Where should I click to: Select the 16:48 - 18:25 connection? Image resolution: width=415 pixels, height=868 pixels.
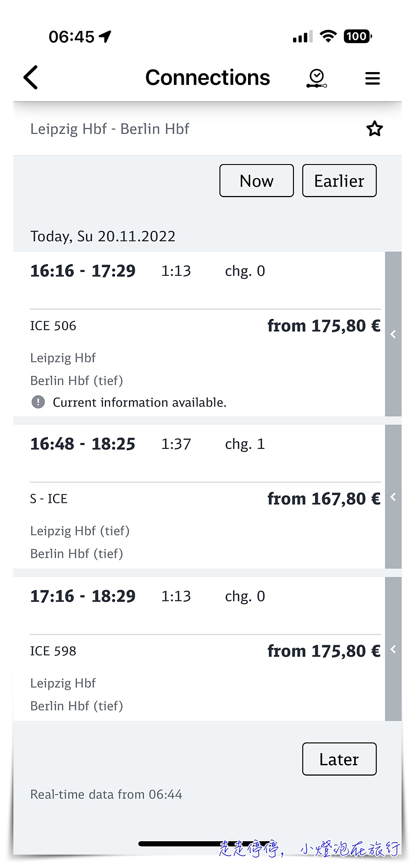pos(199,497)
